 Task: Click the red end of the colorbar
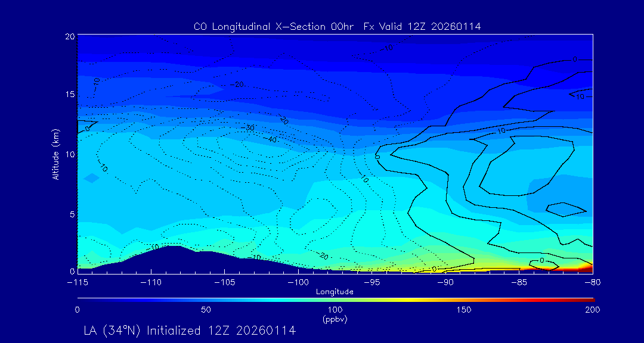tap(589, 299)
